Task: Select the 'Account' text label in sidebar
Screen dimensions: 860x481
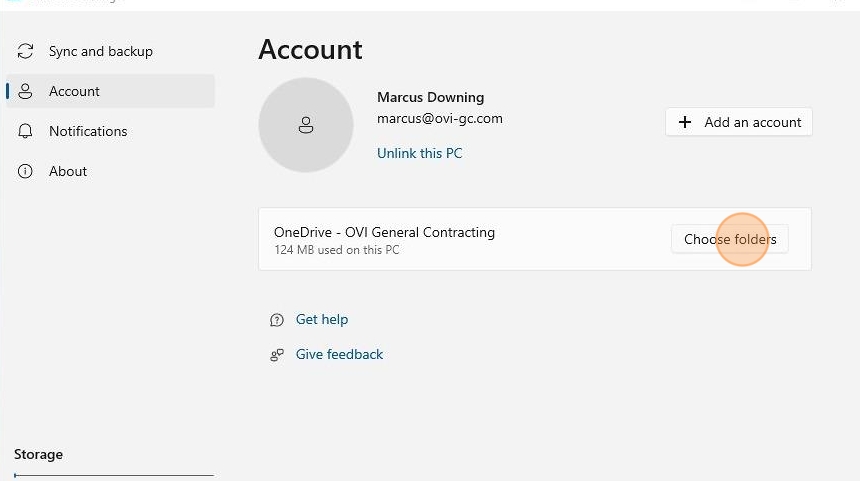Action: (75, 91)
